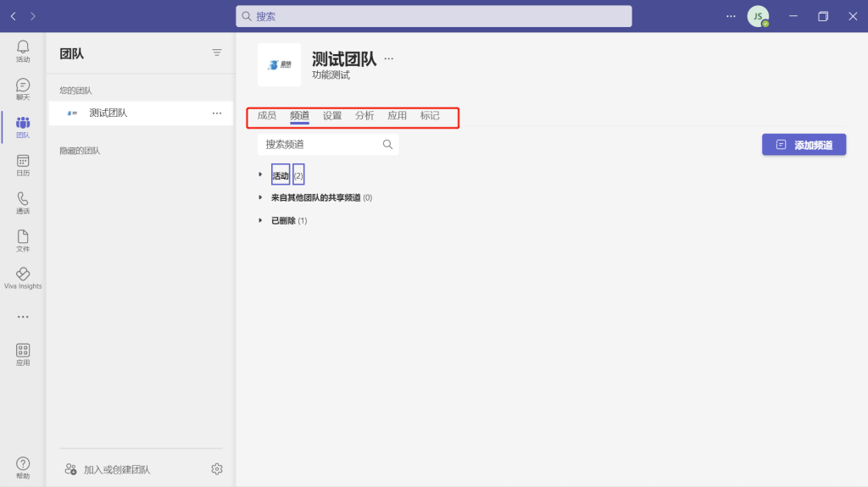Open Viva Insights from sidebar
Viewport: 868px width, 487px height.
23,279
